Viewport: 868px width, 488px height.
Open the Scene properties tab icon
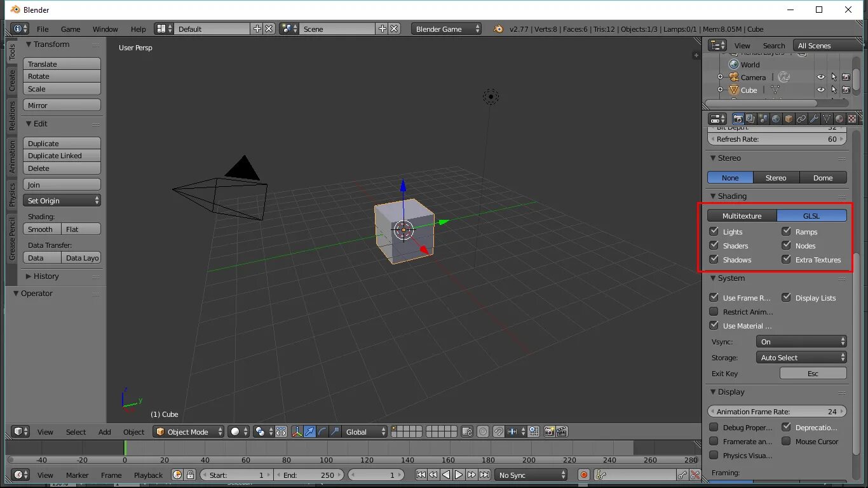763,119
